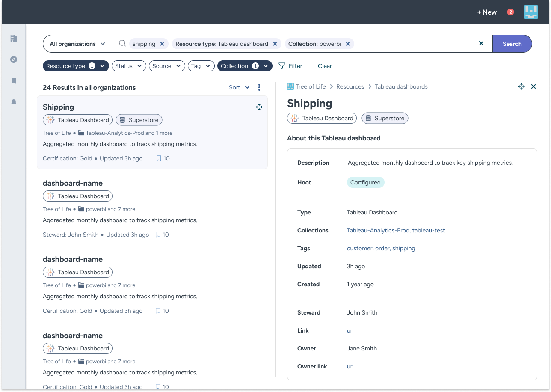Navigate to the Resources breadcrumb item
Viewport: 551px width, 392px height.
(x=350, y=86)
